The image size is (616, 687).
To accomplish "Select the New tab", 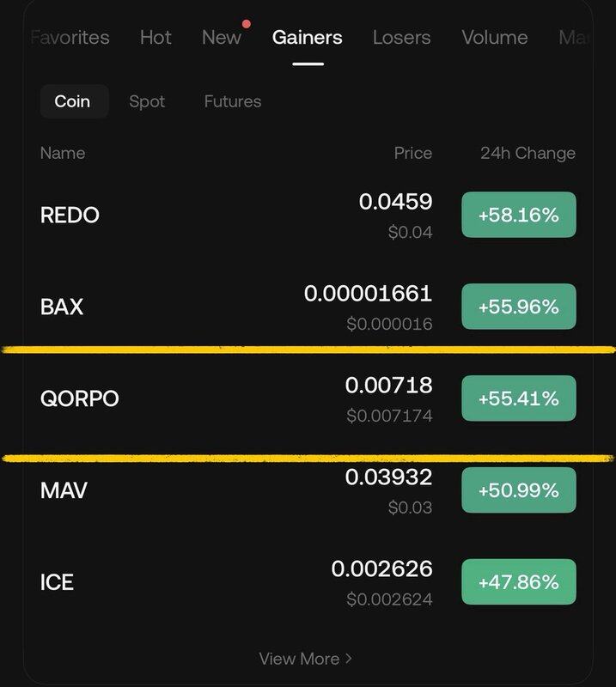I will click(x=222, y=38).
